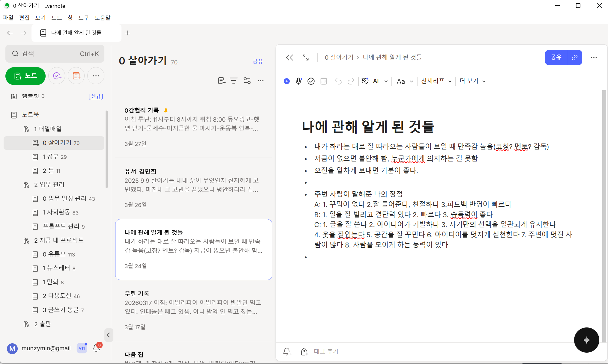Open the note list filter icon
The image size is (608, 364).
234,80
